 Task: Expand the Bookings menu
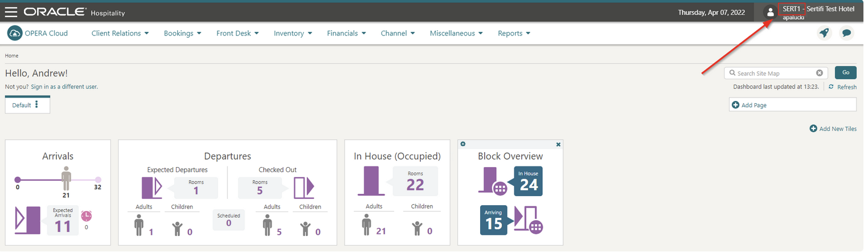pos(183,33)
